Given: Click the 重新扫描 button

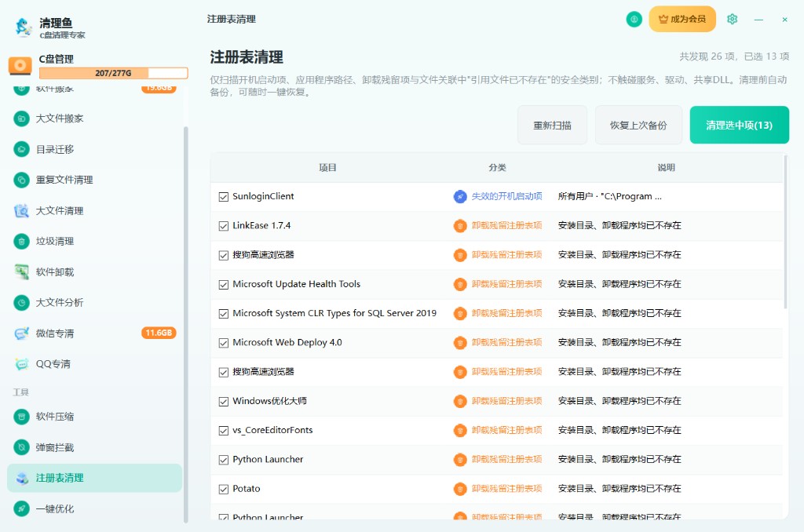Looking at the screenshot, I should 552,125.
